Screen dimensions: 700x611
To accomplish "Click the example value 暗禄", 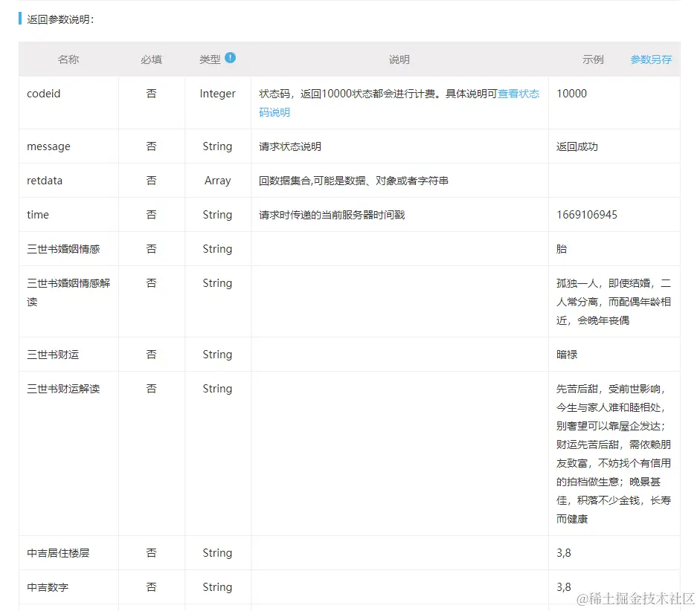I will pyautogui.click(x=567, y=355).
